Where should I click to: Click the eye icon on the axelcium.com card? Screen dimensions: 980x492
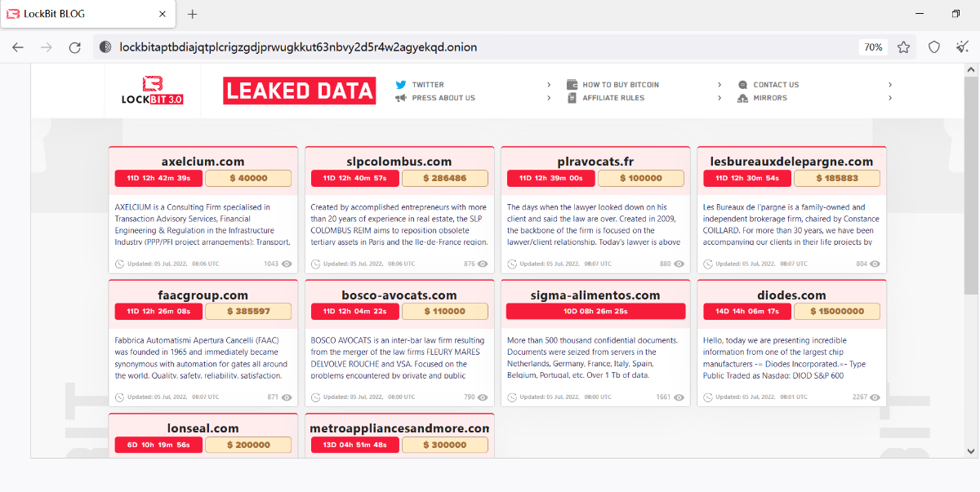[x=287, y=264]
